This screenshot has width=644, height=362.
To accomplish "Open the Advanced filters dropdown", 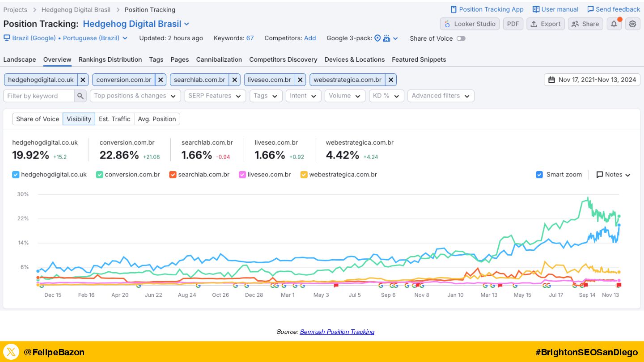I will click(x=441, y=96).
